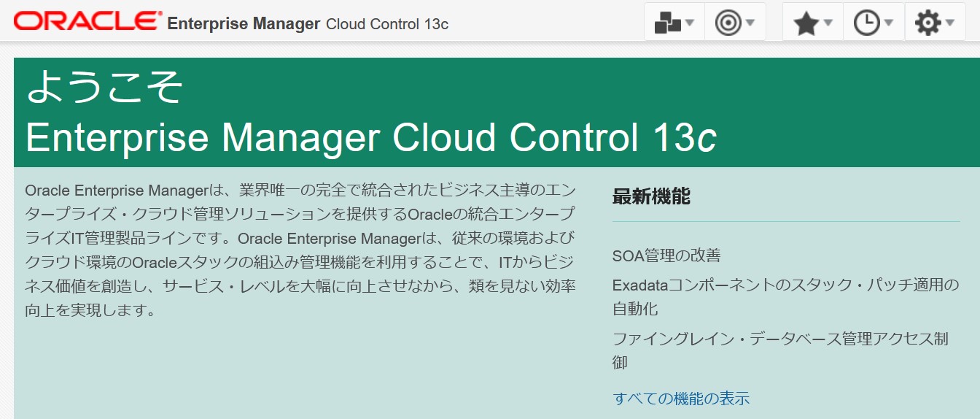The image size is (980, 419).
Task: Open the Setup gear menu
Action: click(935, 23)
